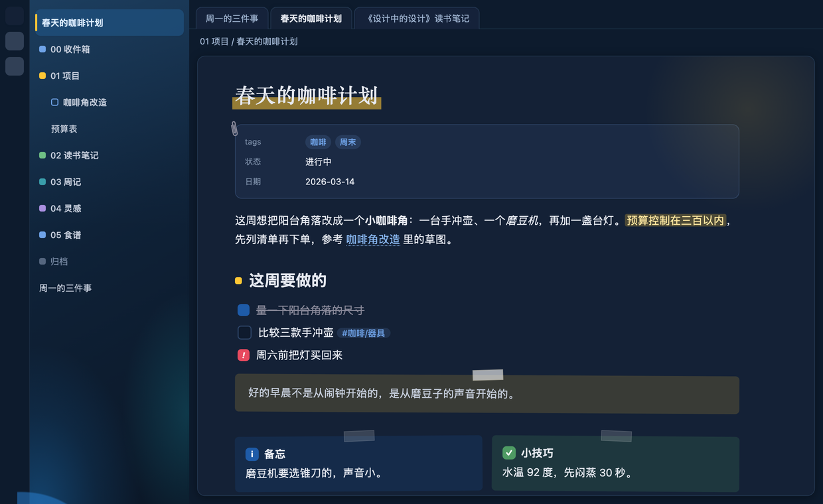823x504 pixels.
Task: Uncheck the completed 量一下阳台角落的尺寸 task box
Action: pos(244,310)
